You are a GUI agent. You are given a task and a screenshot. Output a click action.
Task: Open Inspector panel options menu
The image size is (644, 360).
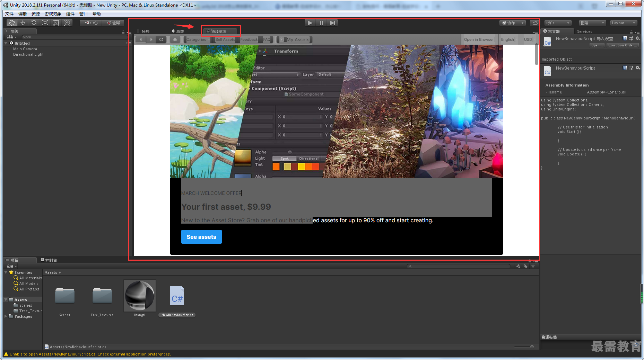637,32
